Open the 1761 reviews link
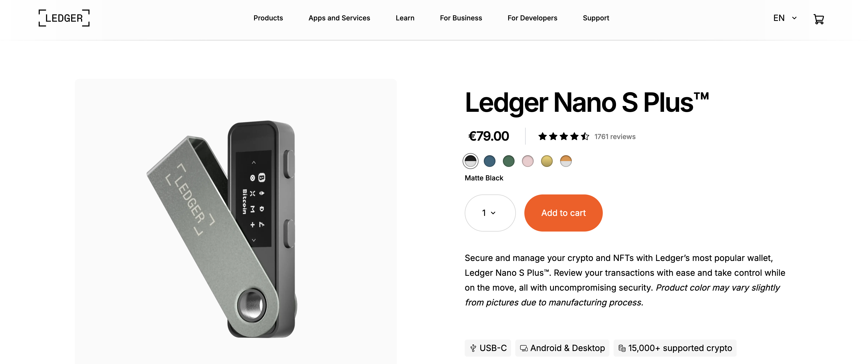 [615, 137]
